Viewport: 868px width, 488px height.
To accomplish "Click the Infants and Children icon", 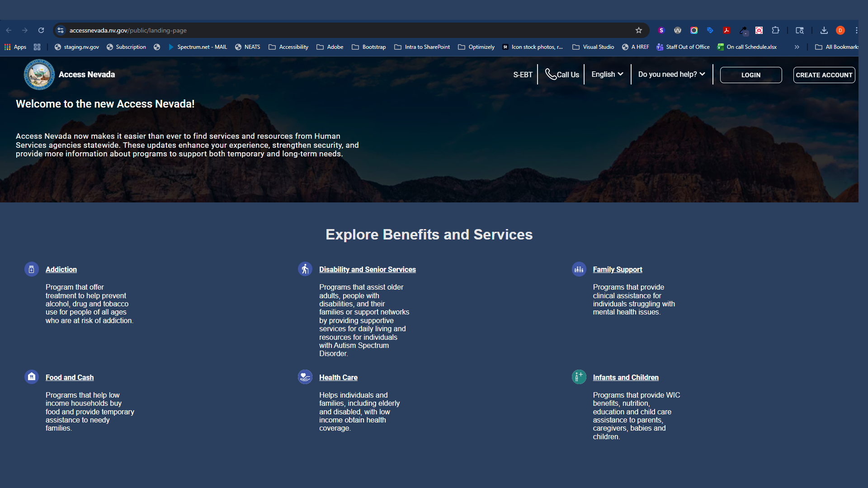I will (579, 376).
